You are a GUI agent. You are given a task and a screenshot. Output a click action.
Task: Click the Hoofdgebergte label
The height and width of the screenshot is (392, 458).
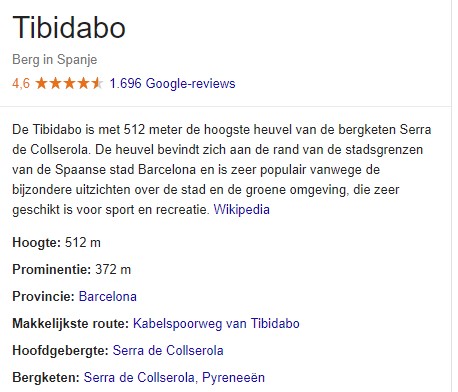tap(61, 351)
